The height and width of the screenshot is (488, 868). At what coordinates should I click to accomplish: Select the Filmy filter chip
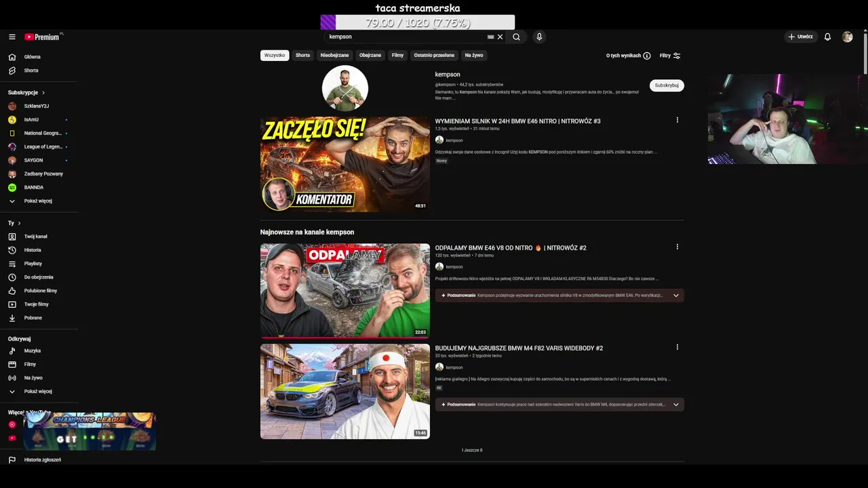[x=397, y=56]
